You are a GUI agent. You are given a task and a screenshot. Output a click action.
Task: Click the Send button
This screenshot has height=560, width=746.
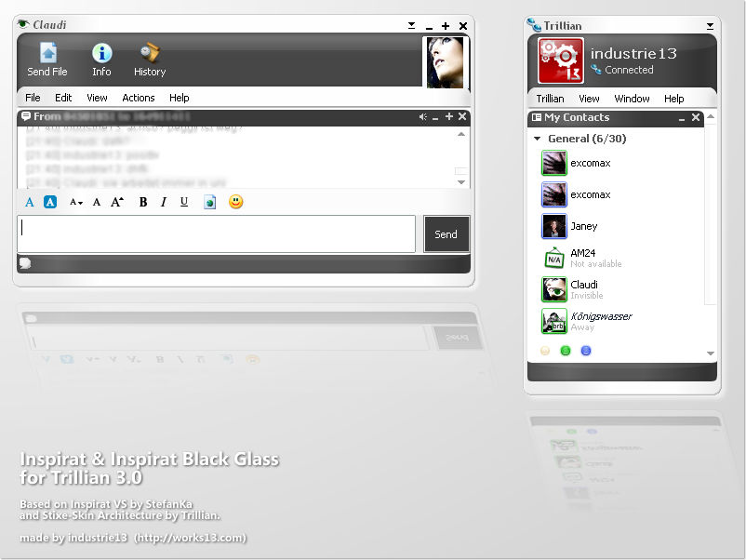tap(446, 233)
